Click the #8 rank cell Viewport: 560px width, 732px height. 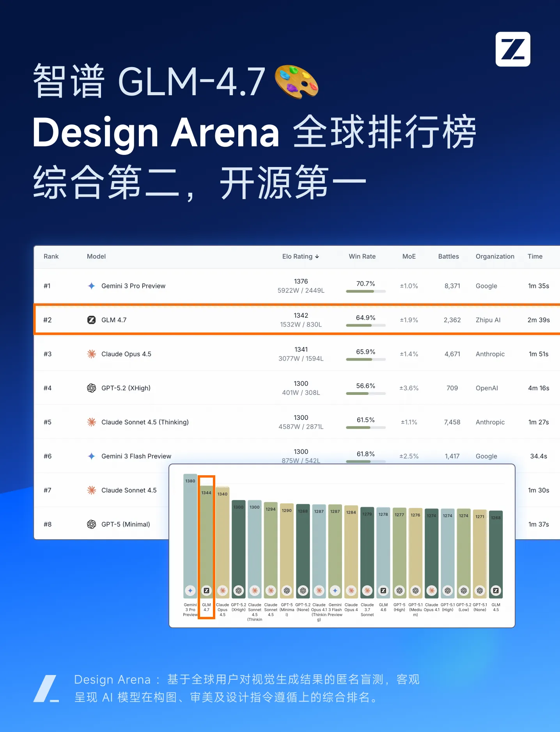pos(48,524)
